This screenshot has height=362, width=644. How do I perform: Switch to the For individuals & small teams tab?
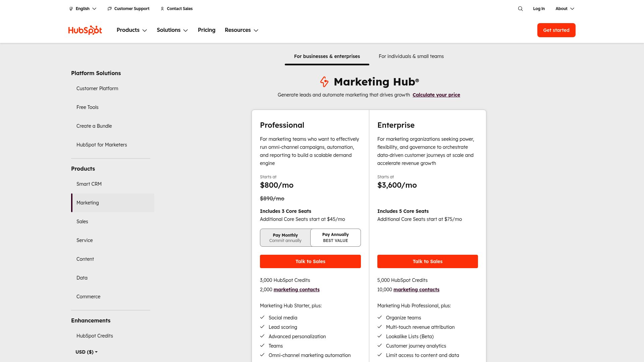[x=411, y=56]
